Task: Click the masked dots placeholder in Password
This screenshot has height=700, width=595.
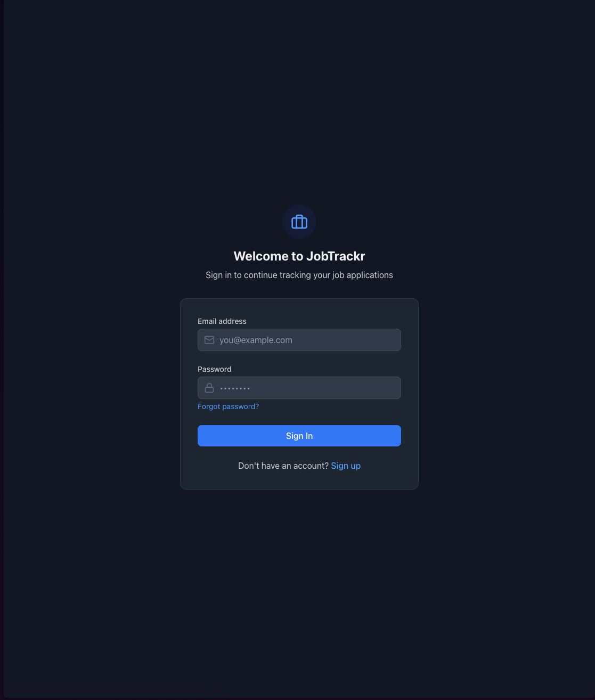Action: (x=235, y=388)
